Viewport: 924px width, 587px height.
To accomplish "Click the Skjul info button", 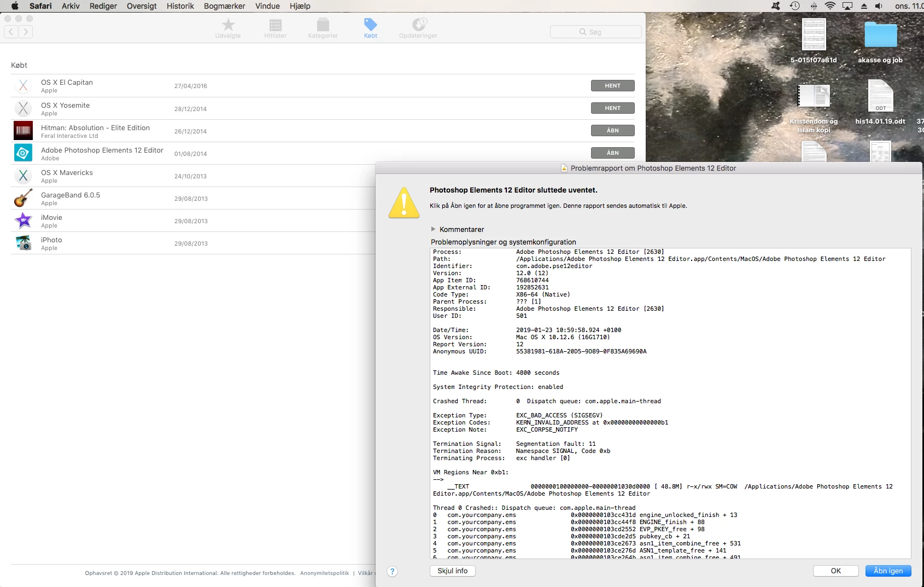I will click(453, 571).
